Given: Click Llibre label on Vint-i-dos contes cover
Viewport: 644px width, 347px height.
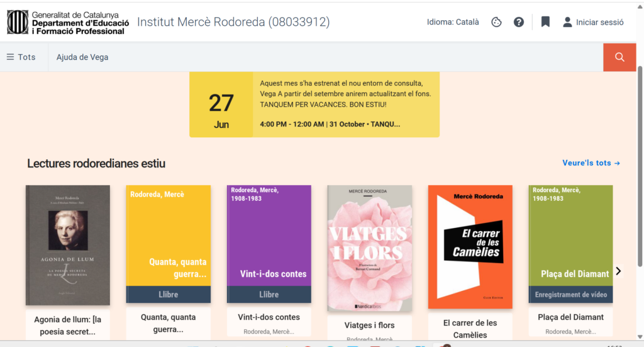Looking at the screenshot, I should (x=269, y=294).
